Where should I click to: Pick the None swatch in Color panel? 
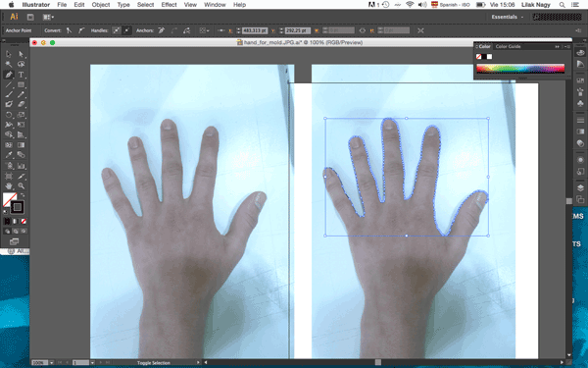click(479, 57)
